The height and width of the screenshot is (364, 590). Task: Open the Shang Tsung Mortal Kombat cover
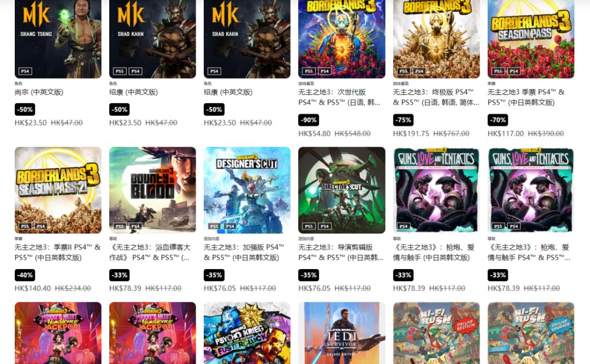[58, 39]
